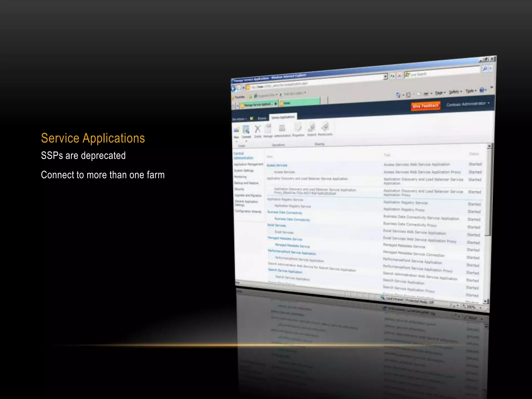Open the System Settings link
Screen dimensions: 532x399
point(244,170)
